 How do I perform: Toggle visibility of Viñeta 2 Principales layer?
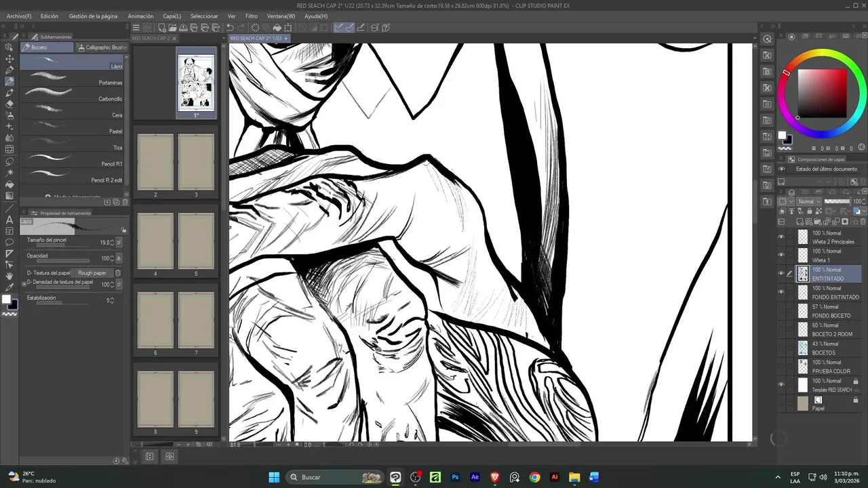(781, 237)
